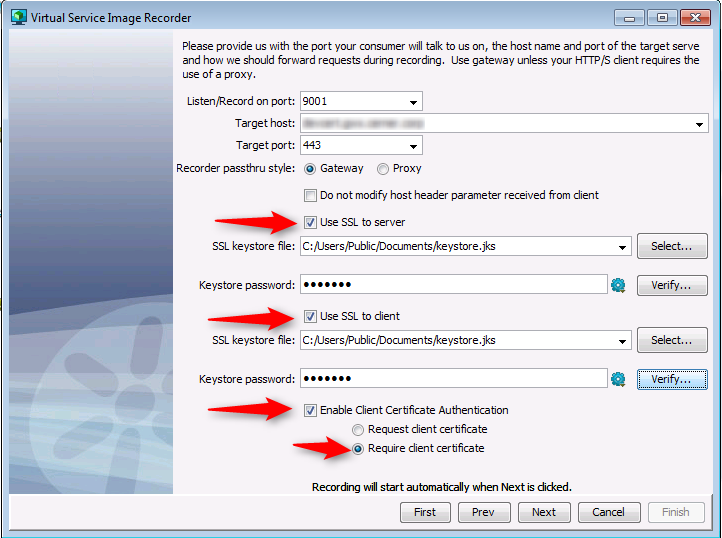The image size is (722, 538).
Task: Click Verify button for server keystore password
Action: pos(672,285)
